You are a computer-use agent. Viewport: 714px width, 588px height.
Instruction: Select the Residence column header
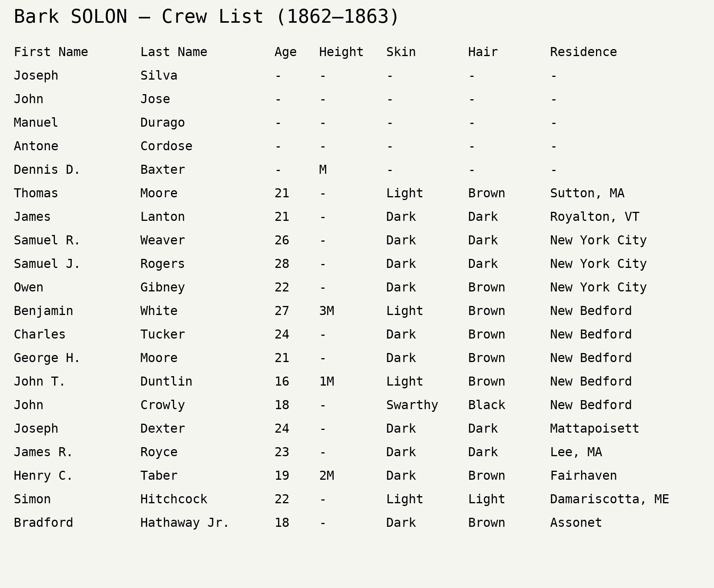[583, 52]
